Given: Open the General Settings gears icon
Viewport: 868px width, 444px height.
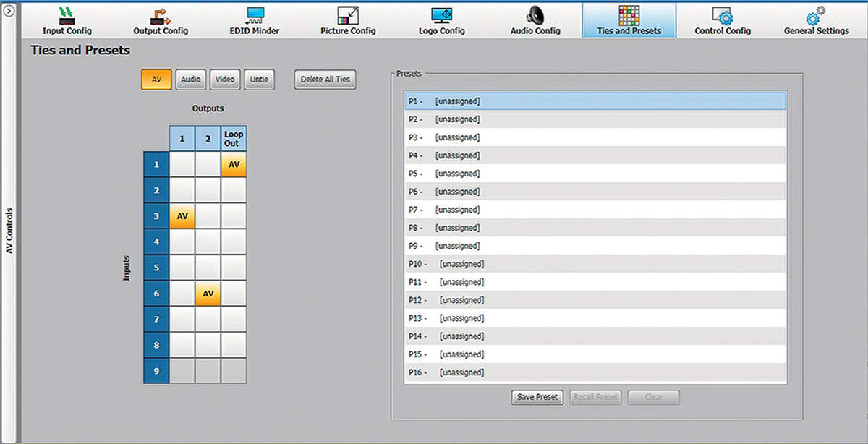Looking at the screenshot, I should (x=816, y=14).
